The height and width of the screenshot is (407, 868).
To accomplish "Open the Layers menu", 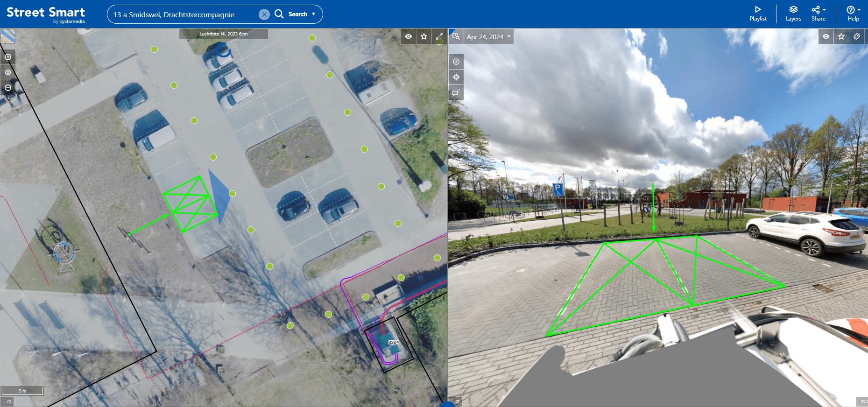I will coord(793,14).
